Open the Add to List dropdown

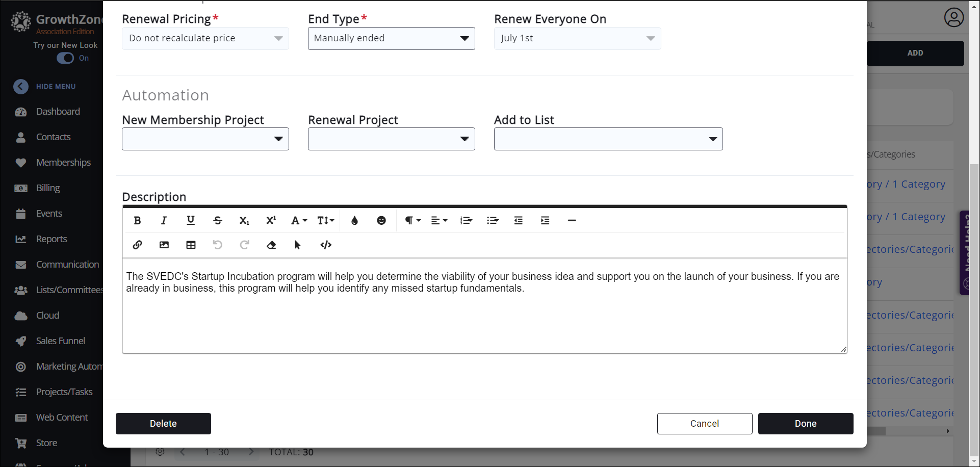pyautogui.click(x=608, y=139)
